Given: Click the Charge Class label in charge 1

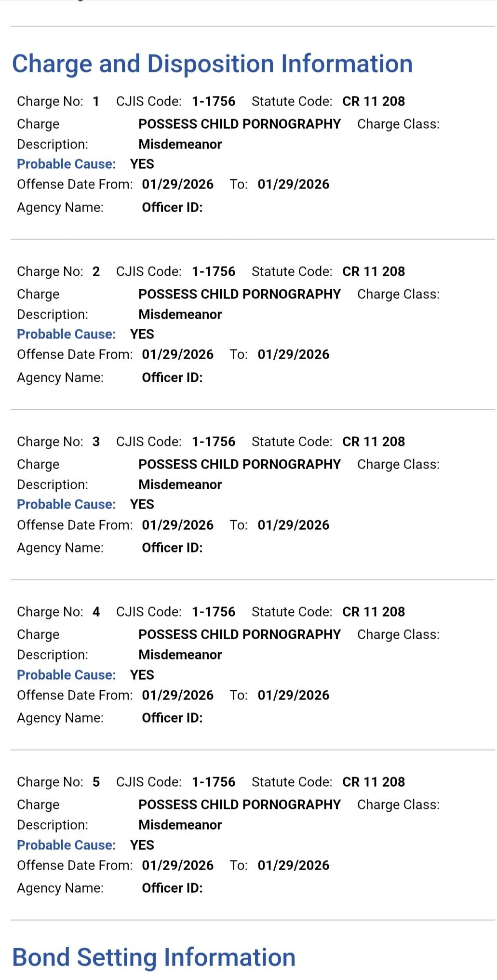Looking at the screenshot, I should (398, 124).
